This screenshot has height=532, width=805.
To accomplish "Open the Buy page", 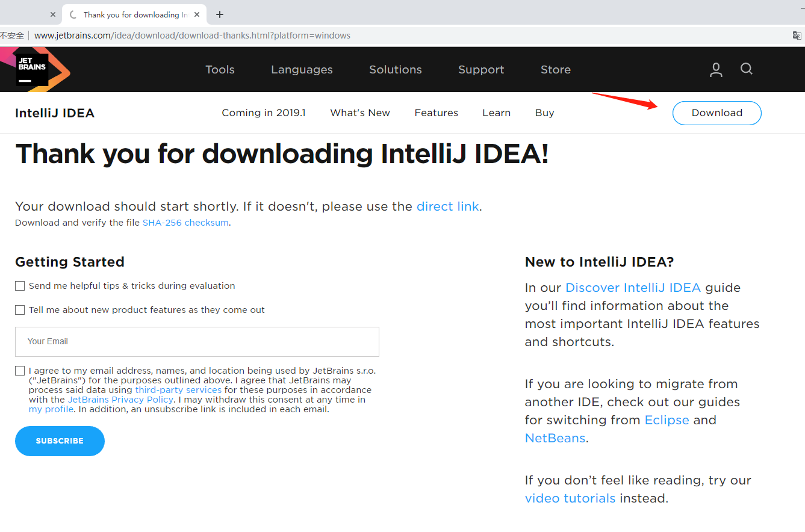I will click(x=545, y=113).
